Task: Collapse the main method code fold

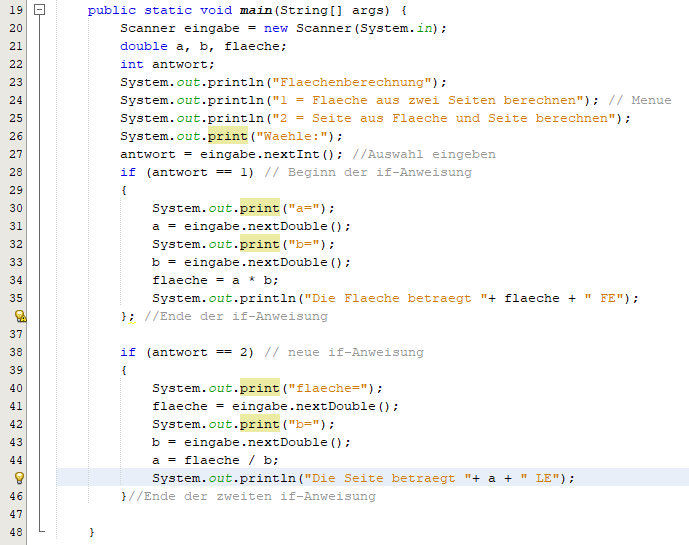Action: tap(40, 9)
